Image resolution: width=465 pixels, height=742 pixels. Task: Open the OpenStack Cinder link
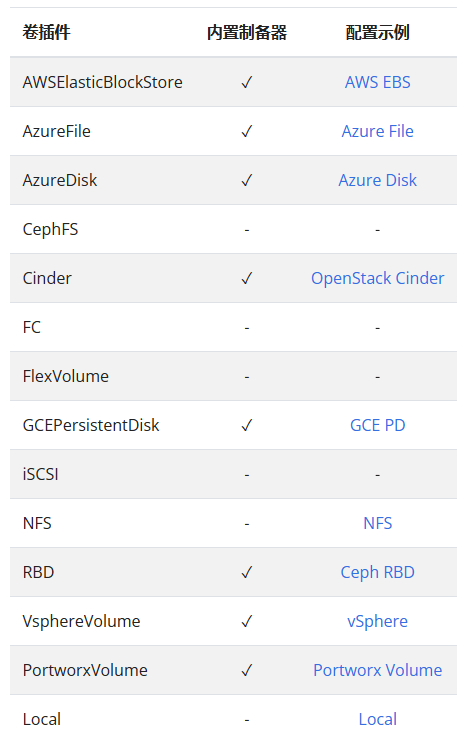[377, 278]
